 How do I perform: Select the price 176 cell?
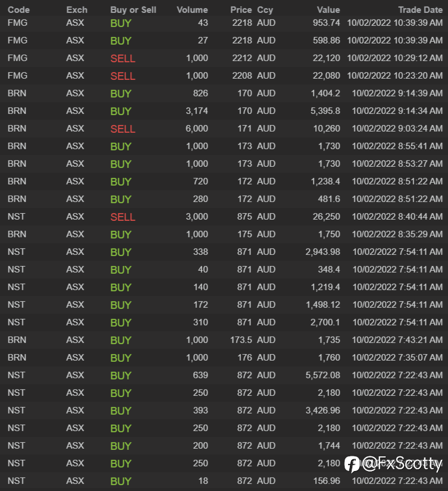point(244,357)
